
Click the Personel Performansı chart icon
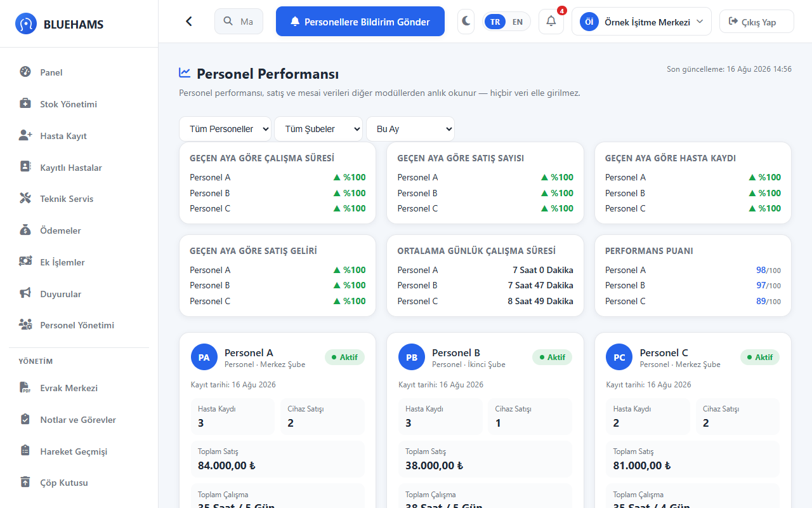(x=185, y=73)
